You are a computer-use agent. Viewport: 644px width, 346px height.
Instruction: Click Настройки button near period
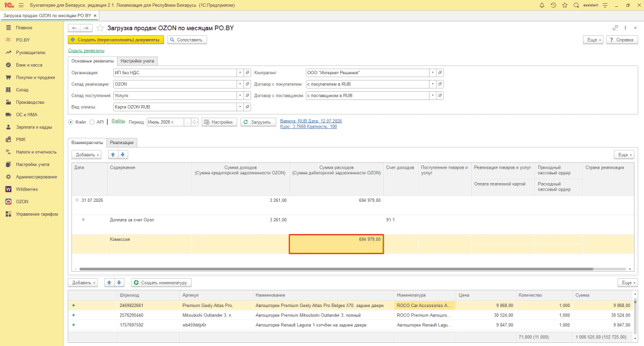point(219,122)
